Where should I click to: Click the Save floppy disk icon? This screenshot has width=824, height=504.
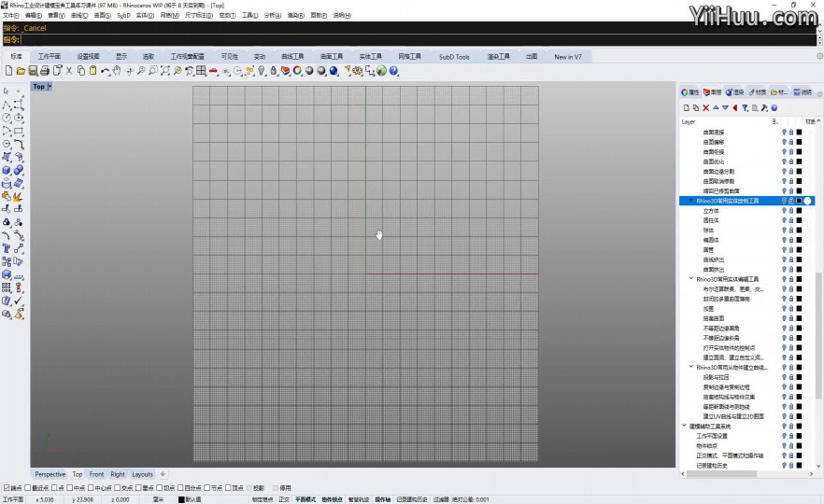click(x=33, y=71)
